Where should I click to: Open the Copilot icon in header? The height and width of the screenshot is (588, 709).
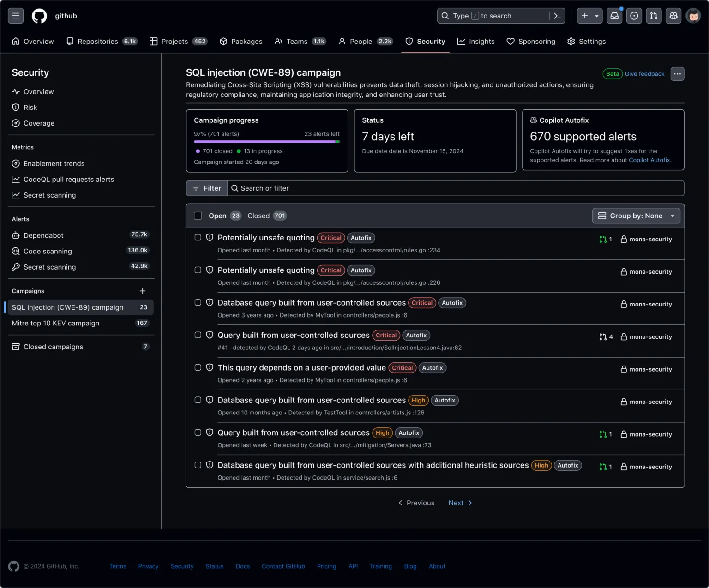click(673, 16)
